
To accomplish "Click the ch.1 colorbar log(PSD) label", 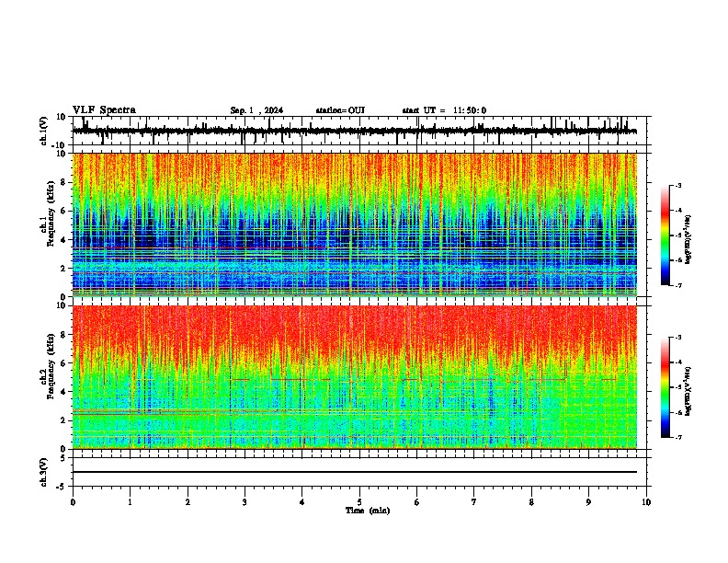I will coord(688,240).
